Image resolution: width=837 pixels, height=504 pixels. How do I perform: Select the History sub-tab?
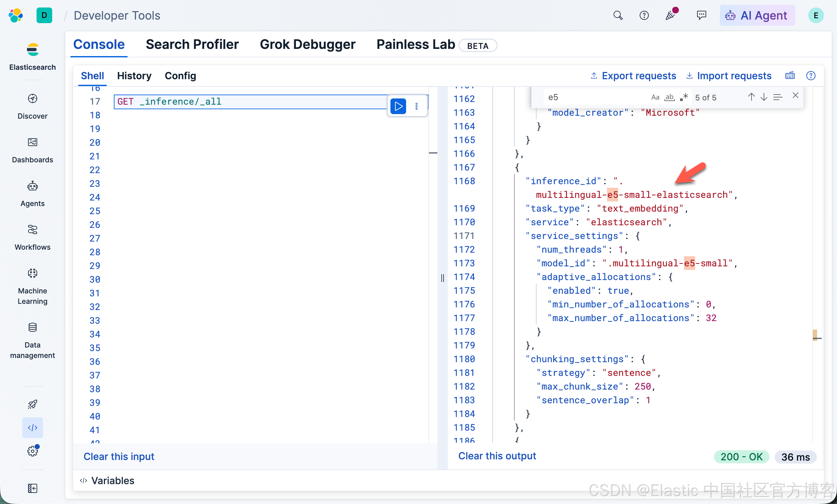point(134,76)
